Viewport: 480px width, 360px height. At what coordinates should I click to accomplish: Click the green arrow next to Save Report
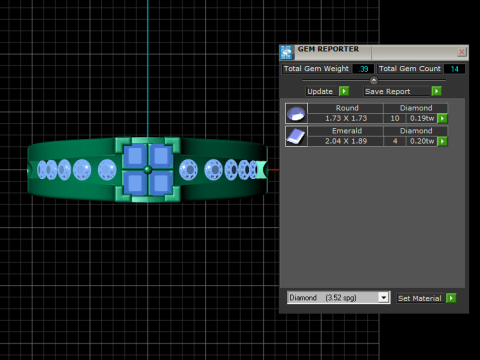point(436,91)
